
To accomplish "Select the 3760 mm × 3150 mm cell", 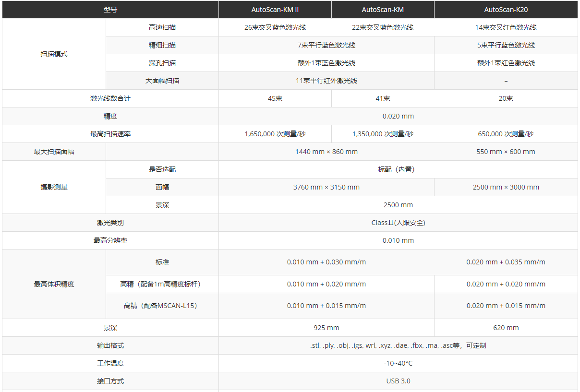I will point(326,187).
